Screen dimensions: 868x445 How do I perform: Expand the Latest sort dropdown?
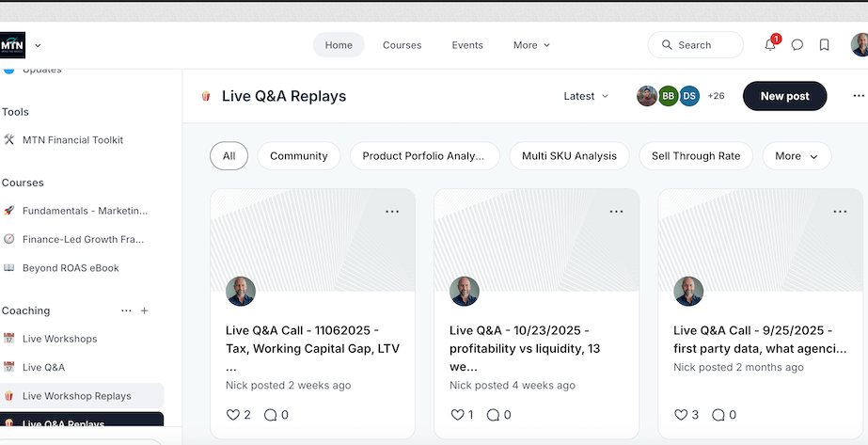coord(586,96)
